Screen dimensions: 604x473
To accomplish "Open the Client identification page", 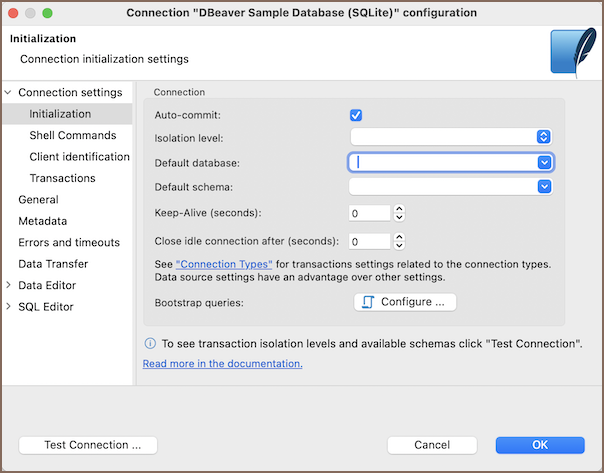I will point(79,157).
